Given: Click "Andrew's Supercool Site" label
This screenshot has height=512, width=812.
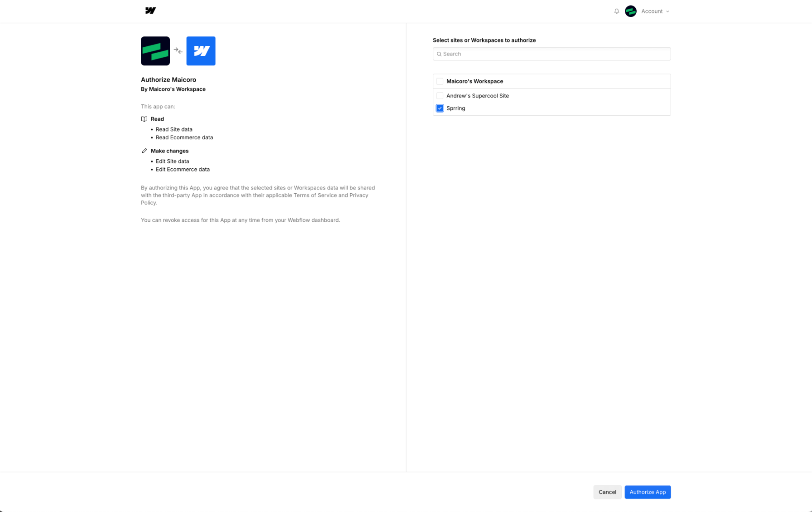Looking at the screenshot, I should coord(478,96).
